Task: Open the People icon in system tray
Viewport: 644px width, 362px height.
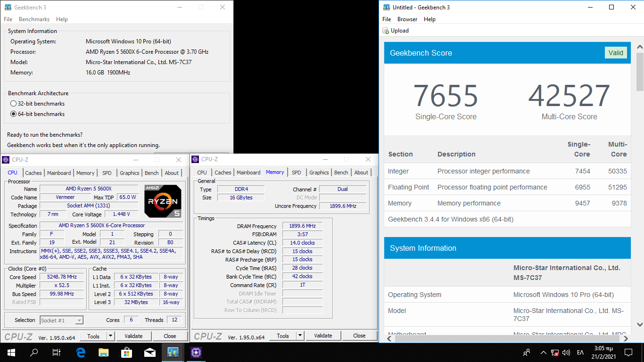Action: pyautogui.click(x=527, y=352)
